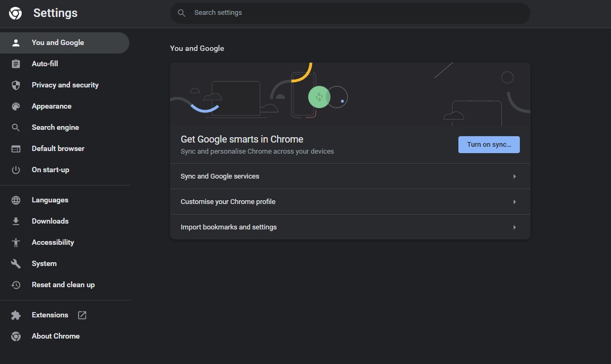
Task: Click the green sync circle illustration
Action: click(x=319, y=97)
